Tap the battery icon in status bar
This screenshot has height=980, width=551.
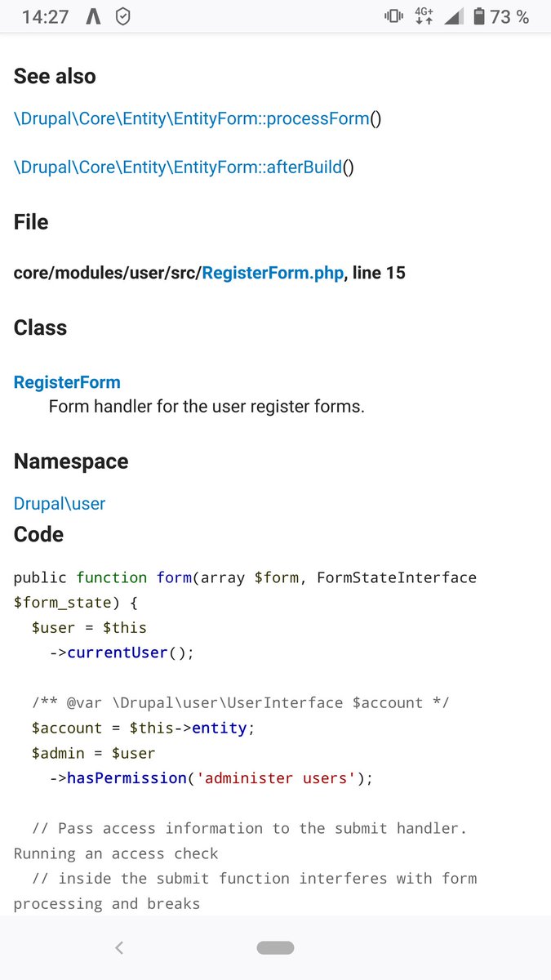(478, 16)
